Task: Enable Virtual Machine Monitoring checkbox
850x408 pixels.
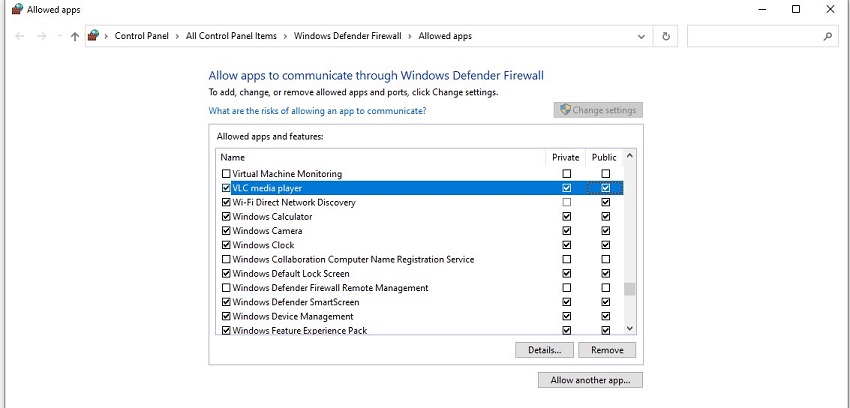Action: (x=225, y=174)
